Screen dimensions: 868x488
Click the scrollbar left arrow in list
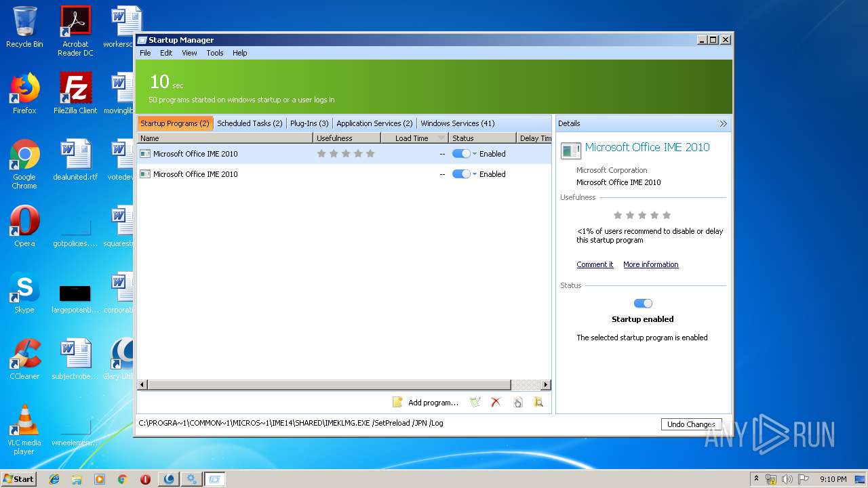(x=142, y=385)
